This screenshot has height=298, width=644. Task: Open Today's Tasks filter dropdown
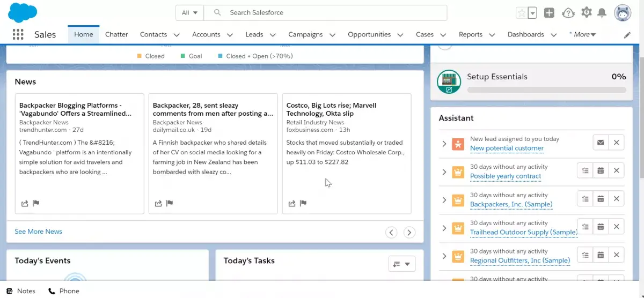click(401, 264)
